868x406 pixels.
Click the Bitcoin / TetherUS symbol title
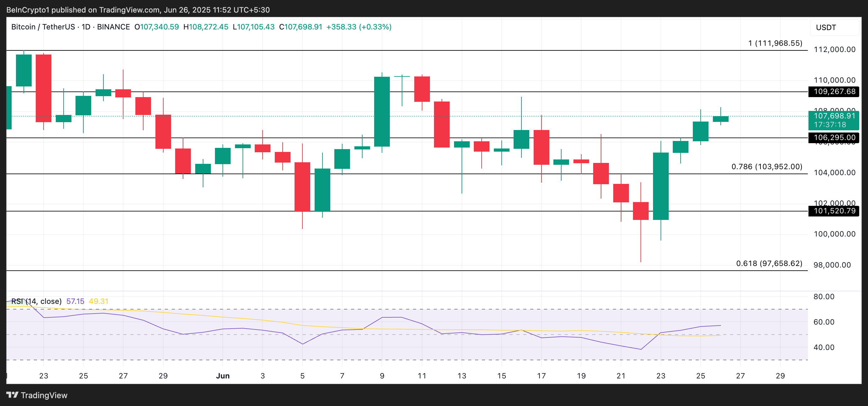point(43,27)
